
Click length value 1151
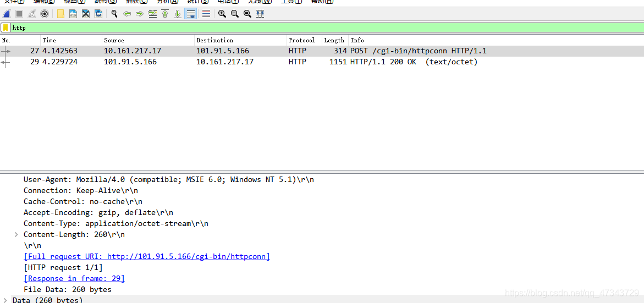338,62
